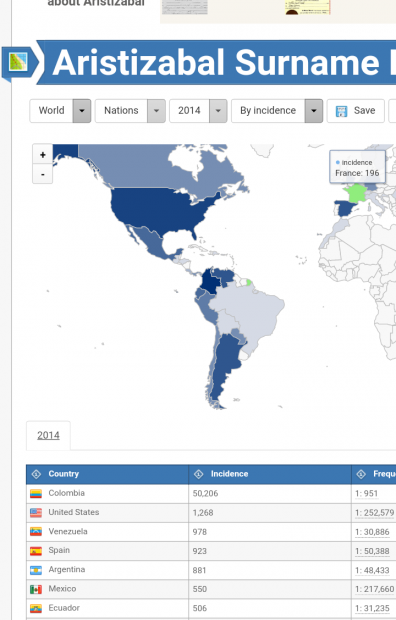Open the Nations level dropdown
This screenshot has height=620, width=396.
130,111
